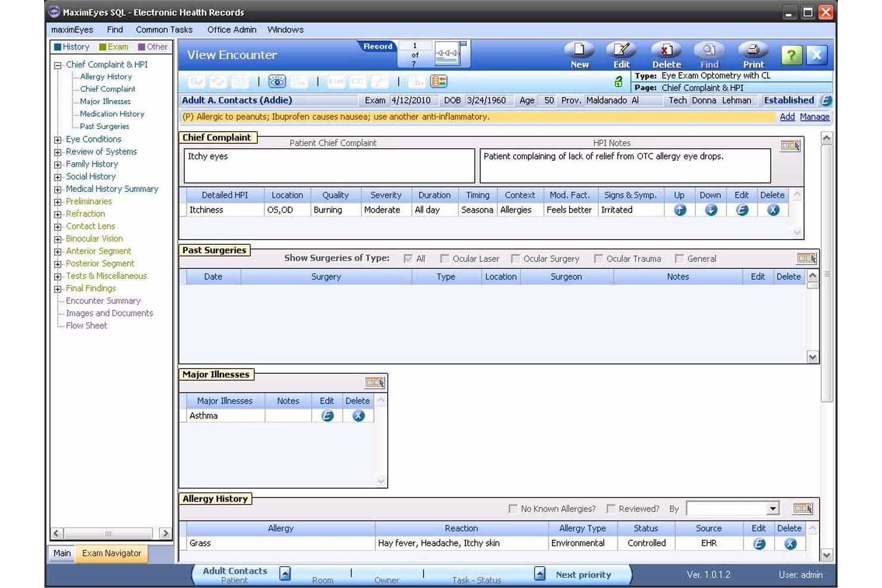Open the Common Tasks menu
The width and height of the screenshot is (882, 588).
[x=164, y=30]
